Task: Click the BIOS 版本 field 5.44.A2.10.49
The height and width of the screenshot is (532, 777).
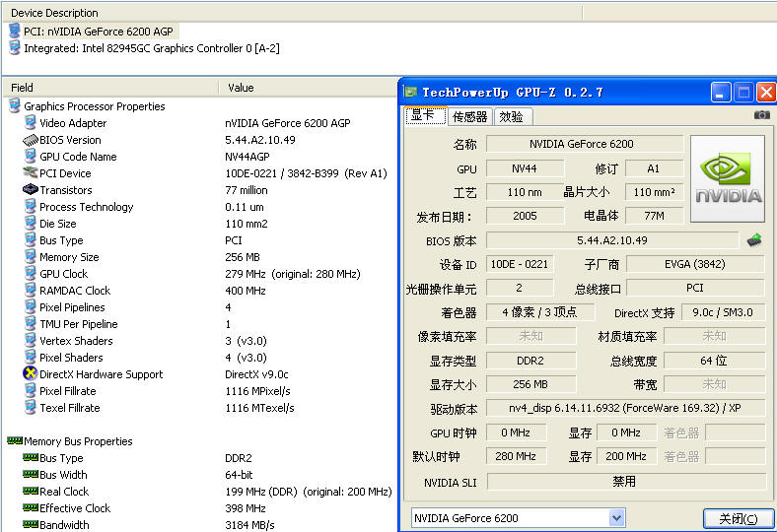Action: [612, 240]
